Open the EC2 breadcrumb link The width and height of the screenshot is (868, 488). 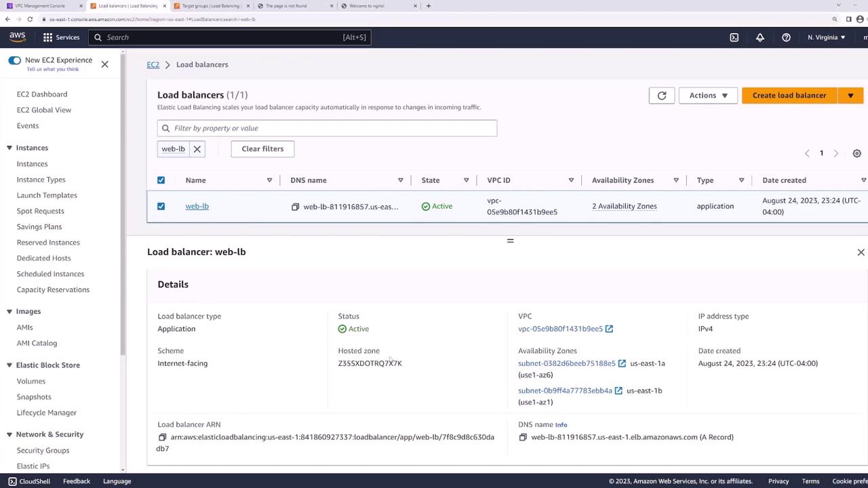coord(153,65)
